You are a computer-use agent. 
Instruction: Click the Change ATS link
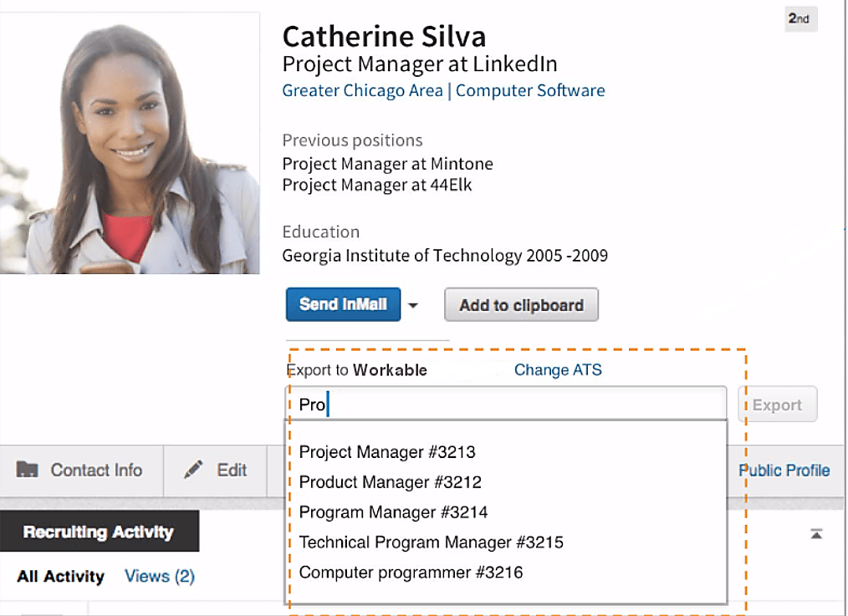[558, 369]
